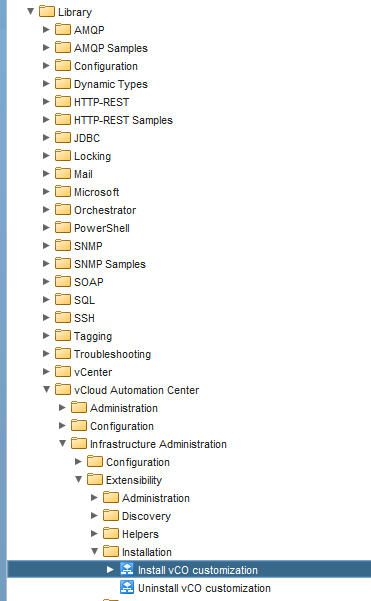Collapse the Library root node
The height and width of the screenshot is (601, 371).
pos(31,11)
